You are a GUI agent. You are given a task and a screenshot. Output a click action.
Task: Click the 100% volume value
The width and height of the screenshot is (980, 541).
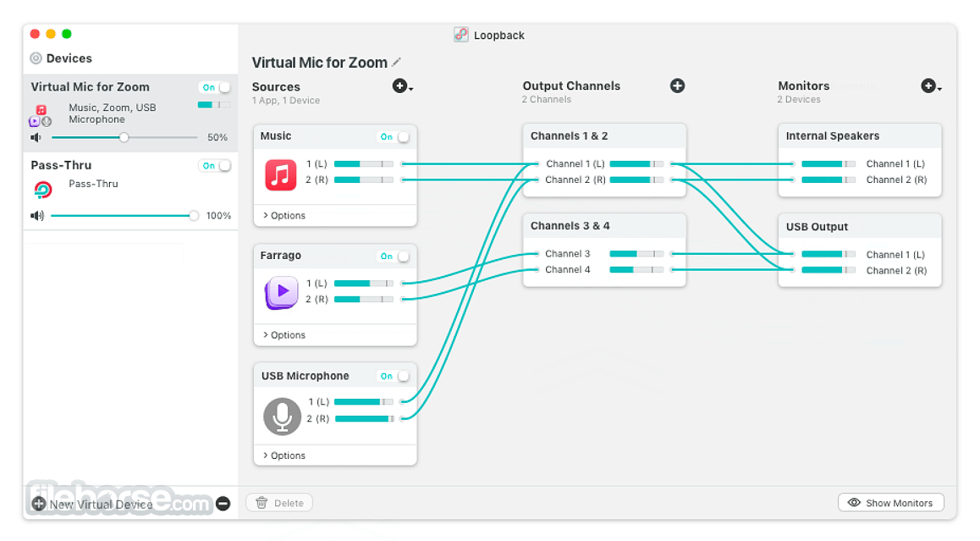point(218,216)
